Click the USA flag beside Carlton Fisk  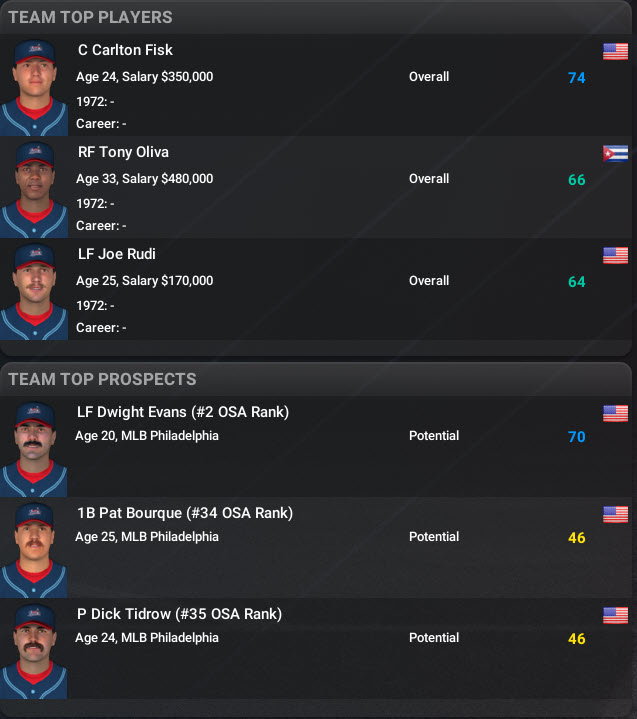pos(614,52)
